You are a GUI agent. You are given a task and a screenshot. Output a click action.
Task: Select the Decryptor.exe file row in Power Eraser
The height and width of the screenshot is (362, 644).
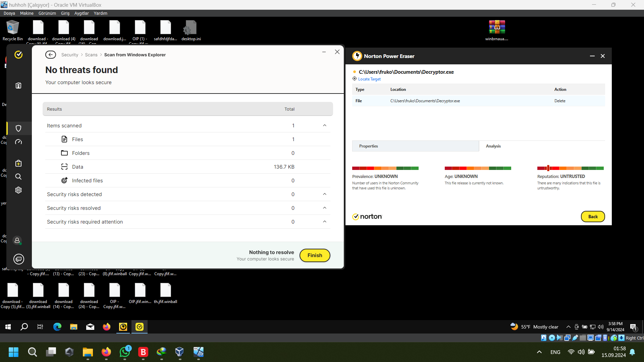(478, 101)
